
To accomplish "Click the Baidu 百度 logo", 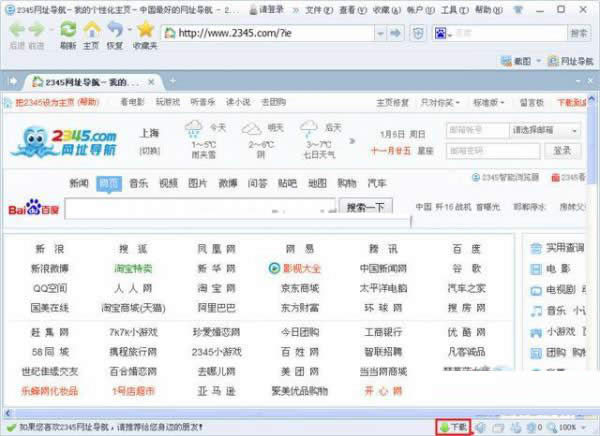I will [34, 207].
